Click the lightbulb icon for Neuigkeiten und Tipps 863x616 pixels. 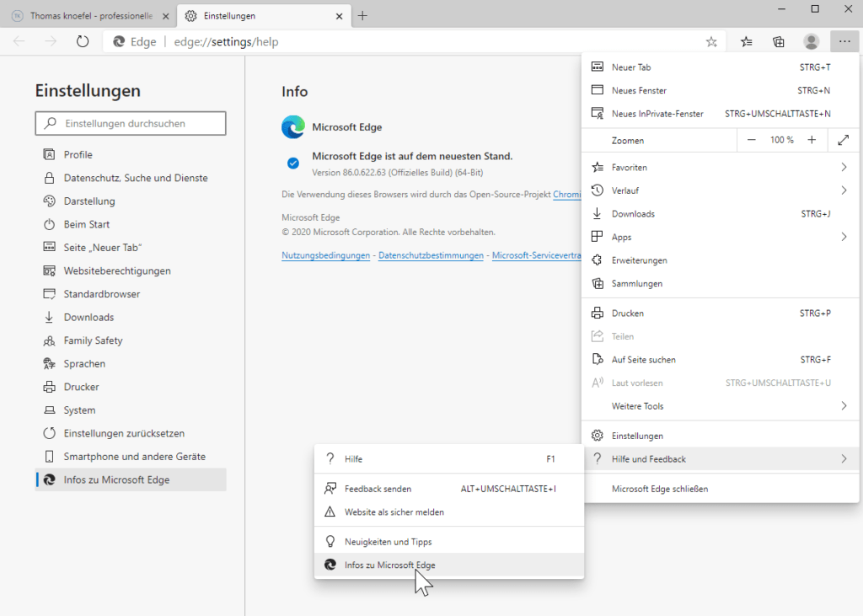330,542
